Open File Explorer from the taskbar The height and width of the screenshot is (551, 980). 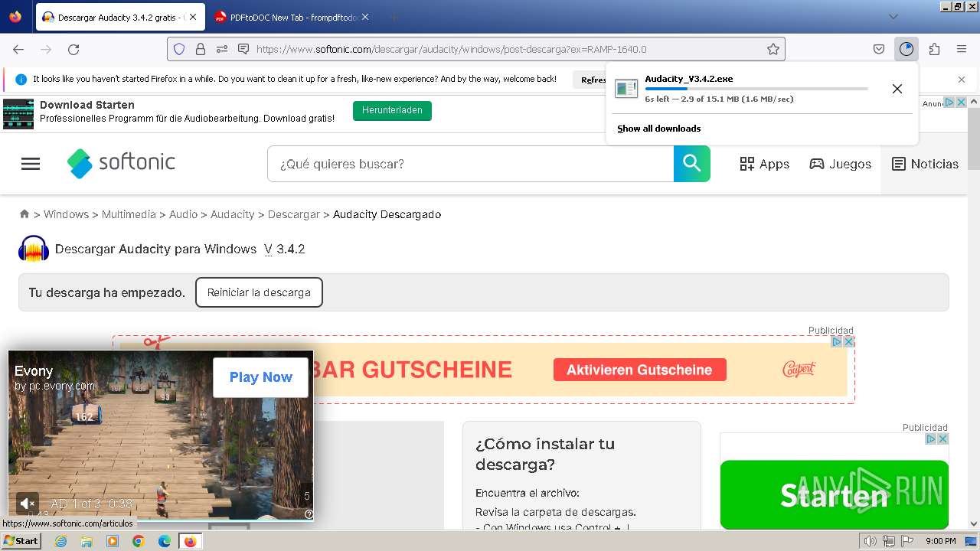87,541
